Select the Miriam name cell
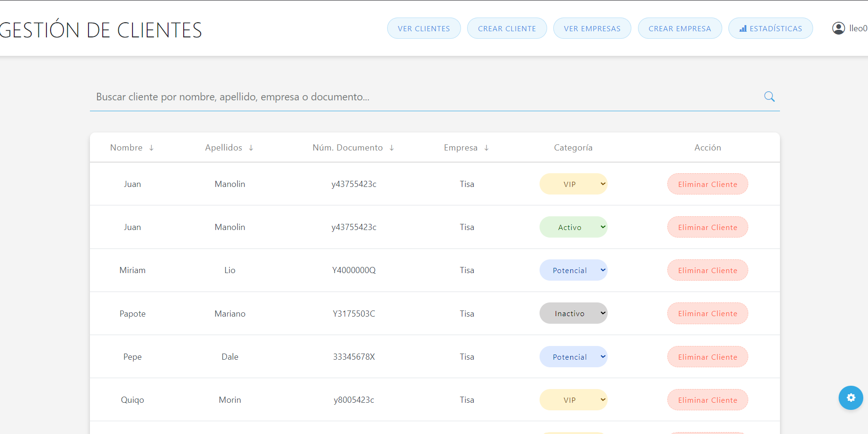Screen dimensions: 868x434 (133, 270)
